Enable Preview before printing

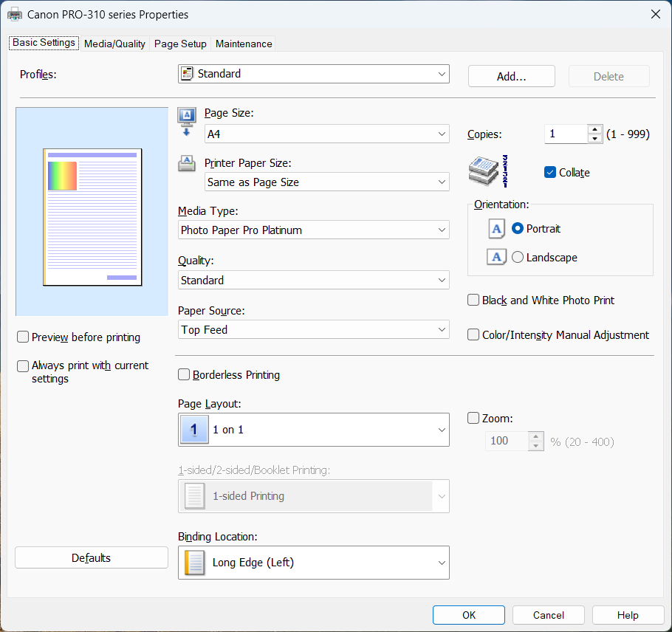pyautogui.click(x=23, y=337)
